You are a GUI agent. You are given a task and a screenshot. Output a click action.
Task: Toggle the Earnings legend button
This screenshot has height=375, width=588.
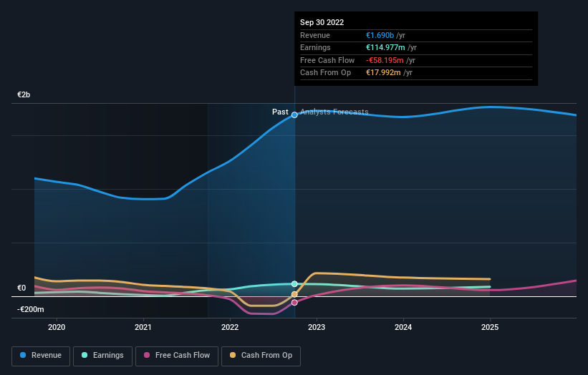pyautogui.click(x=102, y=356)
